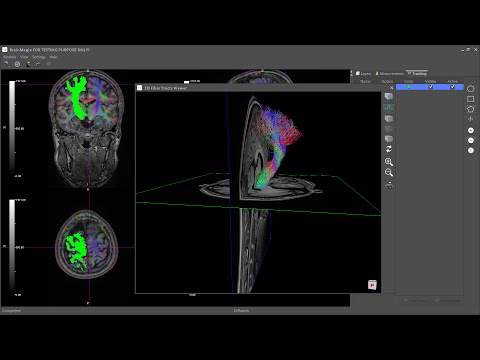Open the Settings menu
The image size is (480, 360).
point(39,57)
